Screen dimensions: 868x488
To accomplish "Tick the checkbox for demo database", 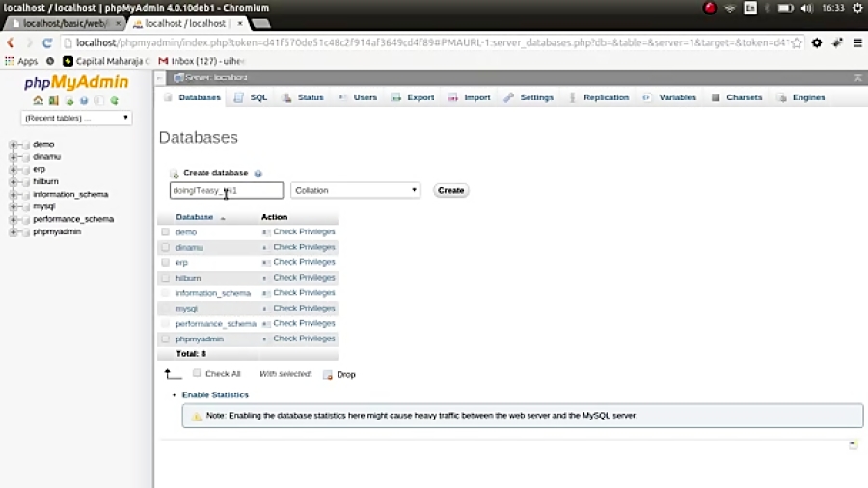I will [165, 231].
